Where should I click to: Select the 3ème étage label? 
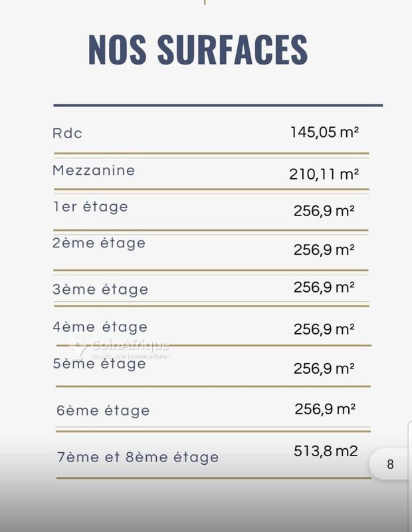point(100,290)
